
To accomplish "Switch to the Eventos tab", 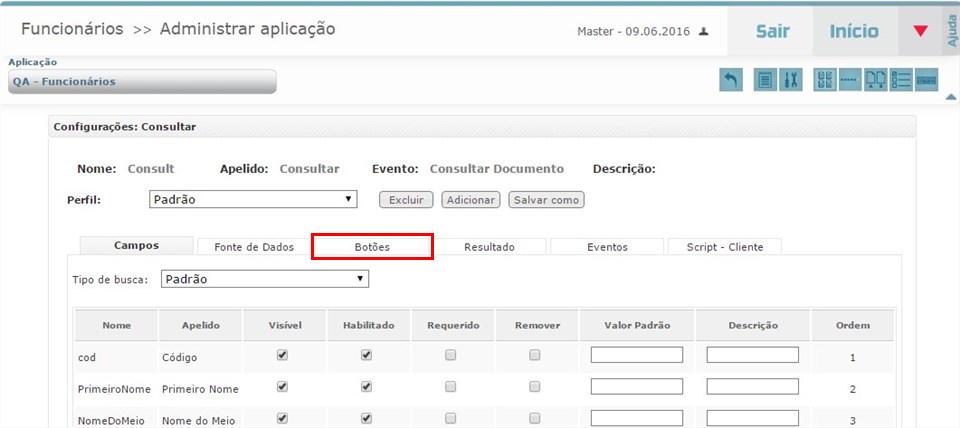I will [607, 247].
